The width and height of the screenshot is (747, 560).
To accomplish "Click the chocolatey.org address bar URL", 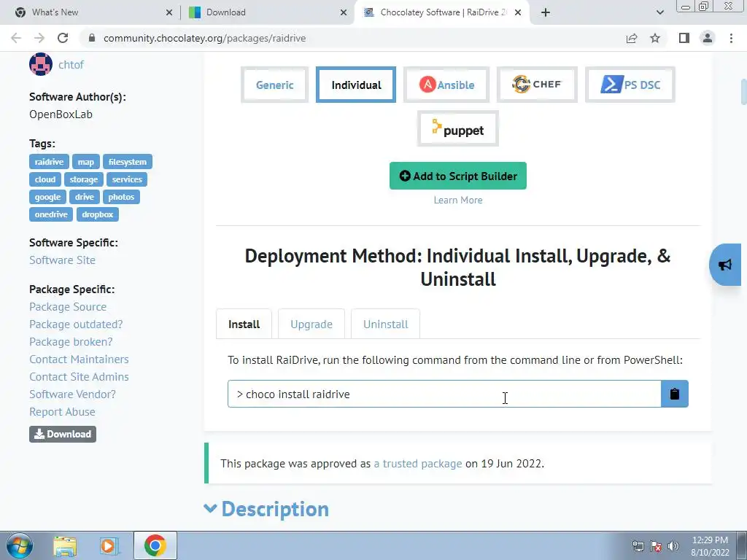I will tap(204, 38).
